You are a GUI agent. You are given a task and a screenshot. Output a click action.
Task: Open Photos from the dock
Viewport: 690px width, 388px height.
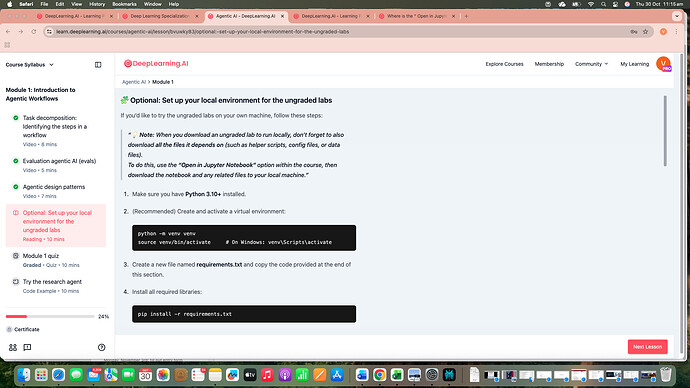pyautogui.click(x=163, y=375)
